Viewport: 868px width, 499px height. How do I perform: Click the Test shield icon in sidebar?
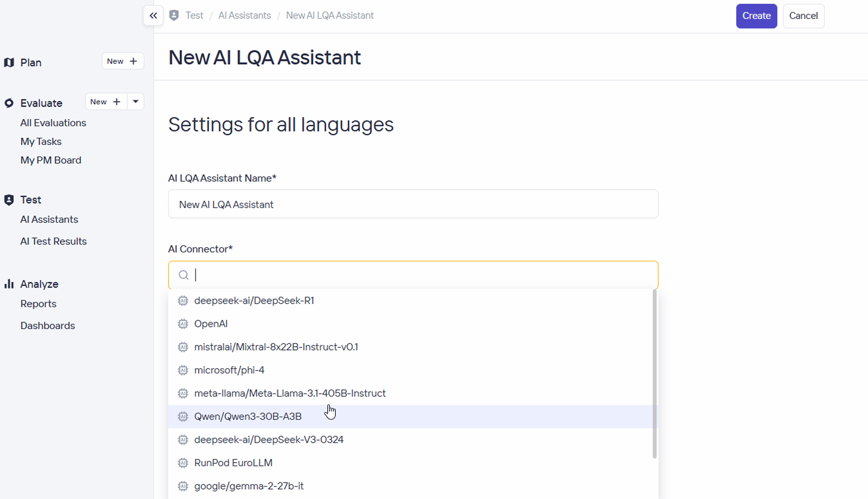coord(9,200)
